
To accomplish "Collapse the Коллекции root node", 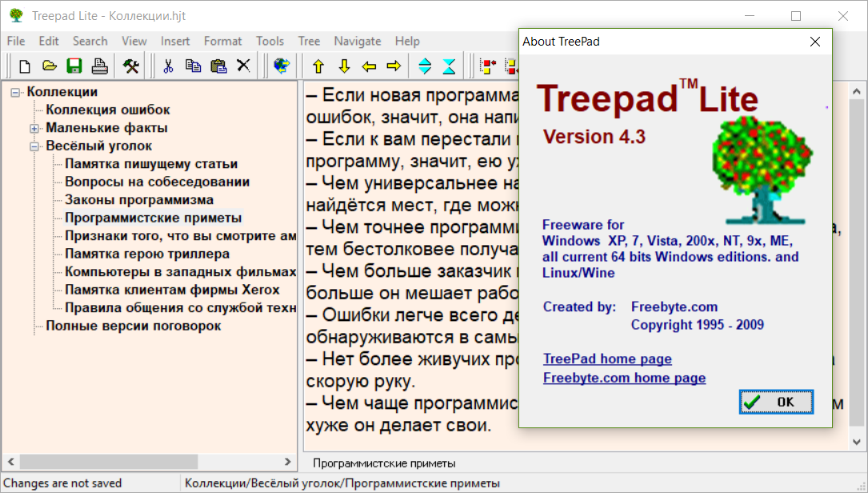I will [x=15, y=93].
